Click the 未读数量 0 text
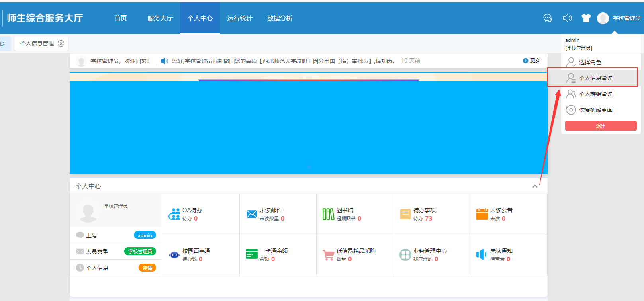This screenshot has height=301, width=644. click(x=272, y=218)
